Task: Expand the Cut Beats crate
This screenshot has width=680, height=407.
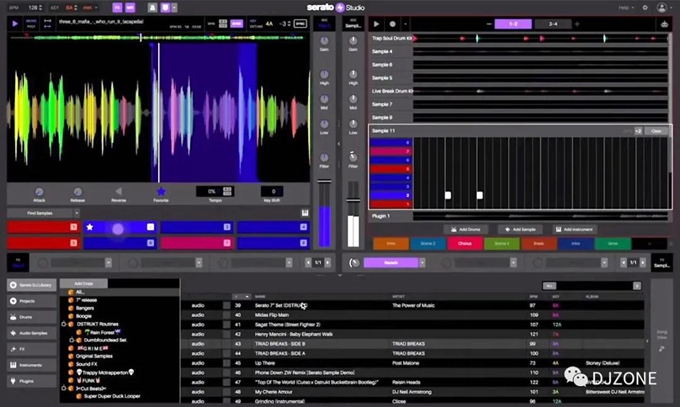Action: coord(64,388)
